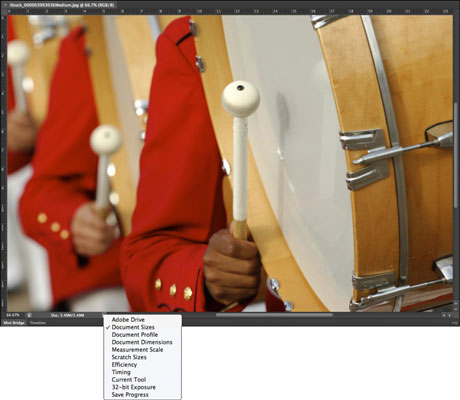The width and height of the screenshot is (460, 400).
Task: Click the vertical scrollbar thumb
Action: click(x=456, y=155)
